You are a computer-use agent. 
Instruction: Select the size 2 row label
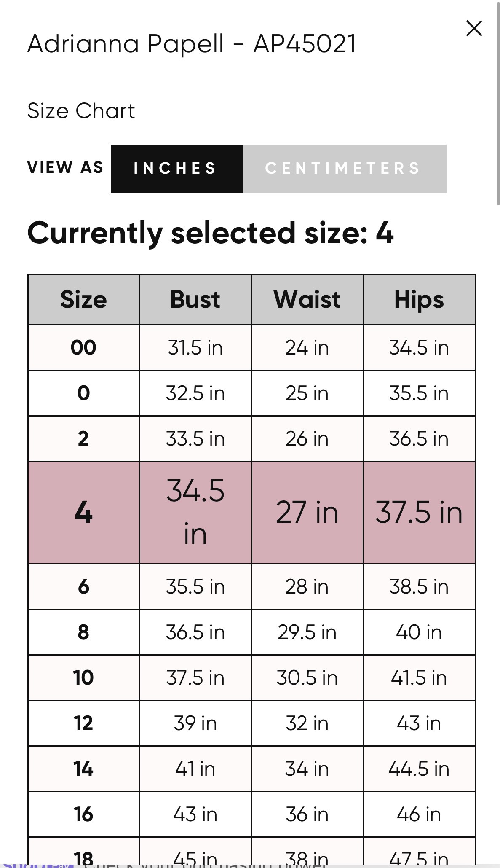point(83,439)
